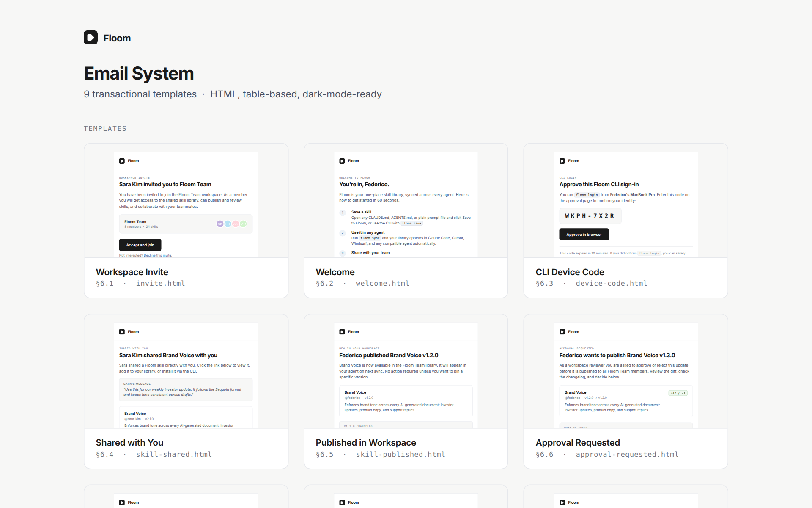Click the +12 / -3 diff badge

678,393
